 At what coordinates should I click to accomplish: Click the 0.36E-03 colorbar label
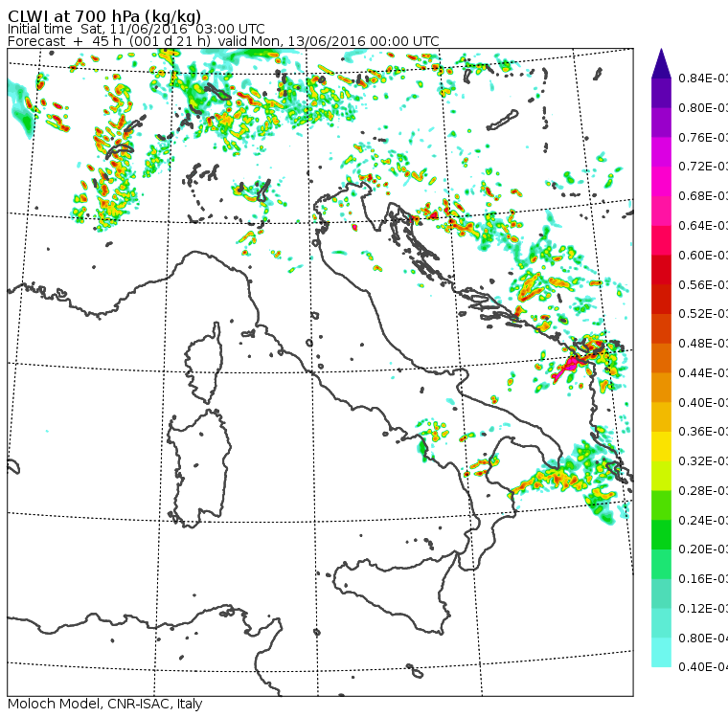(x=703, y=432)
